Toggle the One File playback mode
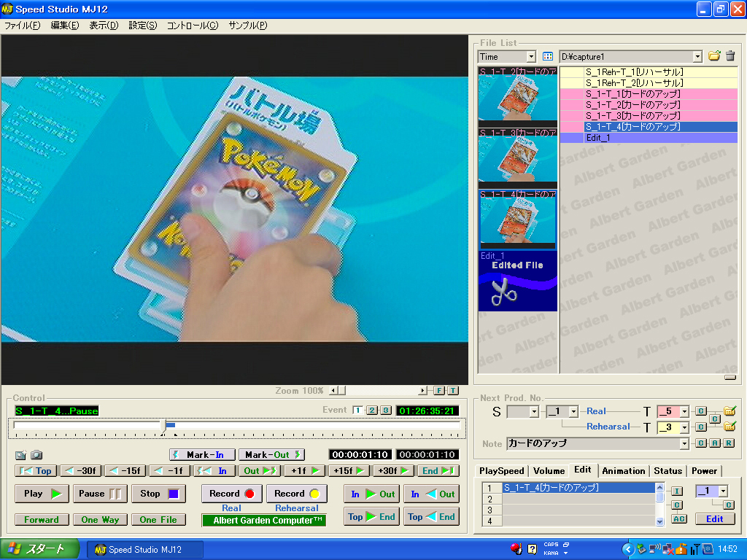The width and height of the screenshot is (747, 560). [158, 519]
